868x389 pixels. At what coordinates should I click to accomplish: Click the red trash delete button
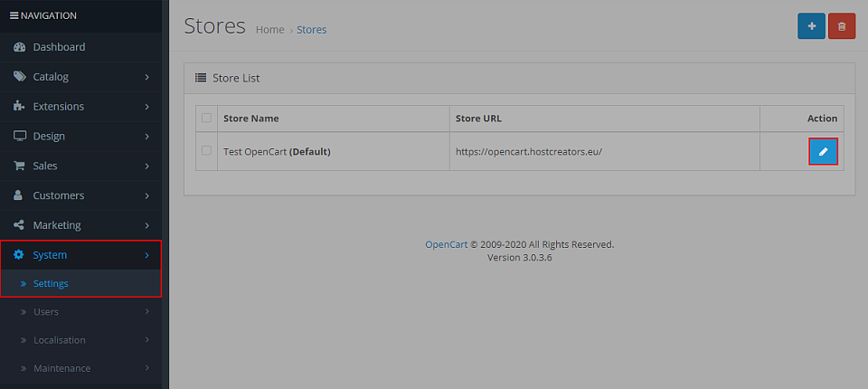click(x=842, y=26)
